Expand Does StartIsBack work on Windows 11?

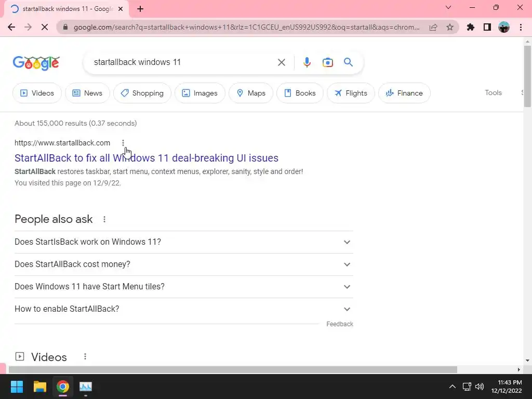184,242
